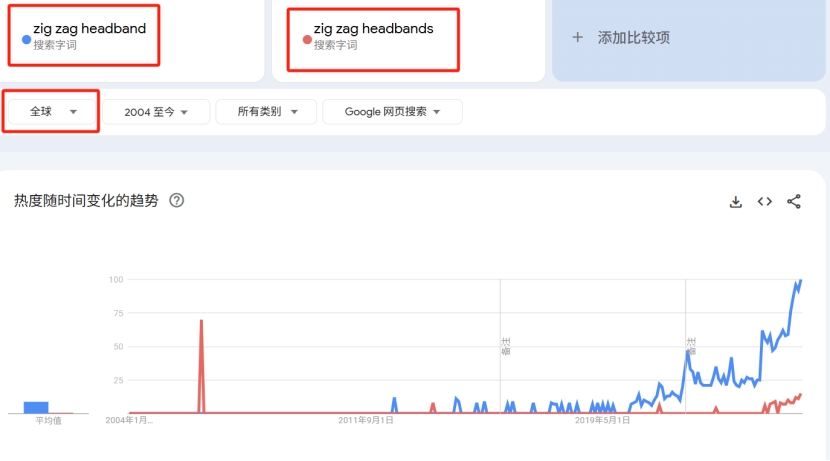Click blue color dot for zig zag headband
The height and width of the screenshot is (461, 830).
coord(26,39)
